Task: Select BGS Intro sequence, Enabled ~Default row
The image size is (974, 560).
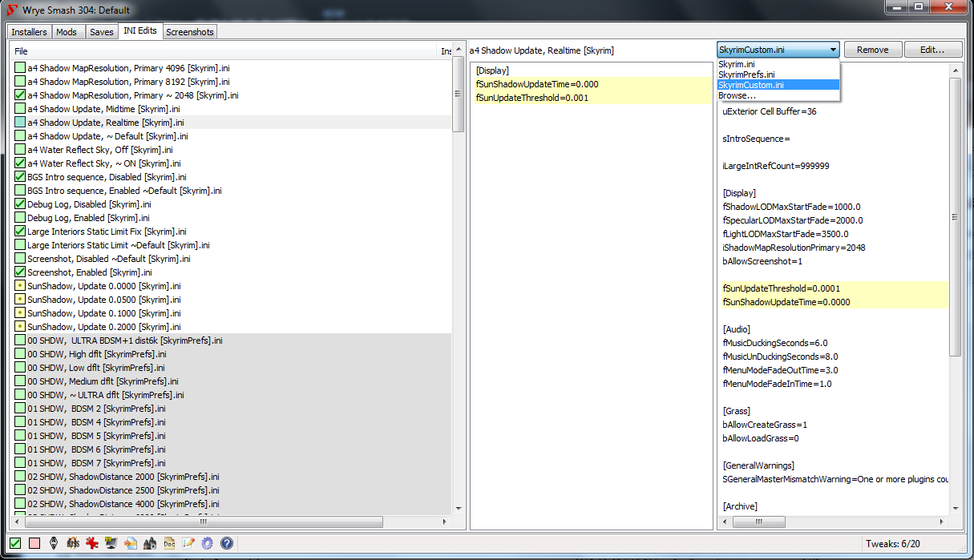Action: pyautogui.click(x=232, y=191)
